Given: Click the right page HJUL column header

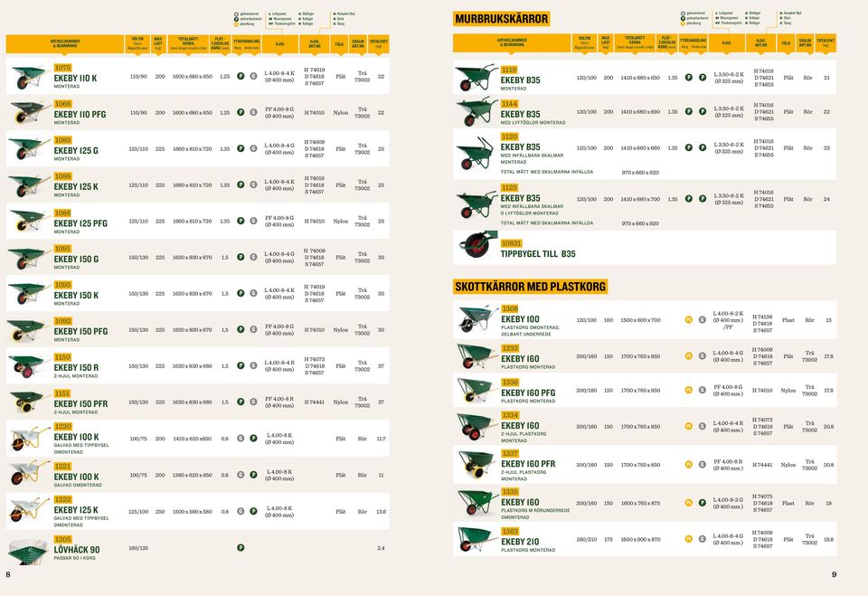Looking at the screenshot, I should tap(726, 43).
